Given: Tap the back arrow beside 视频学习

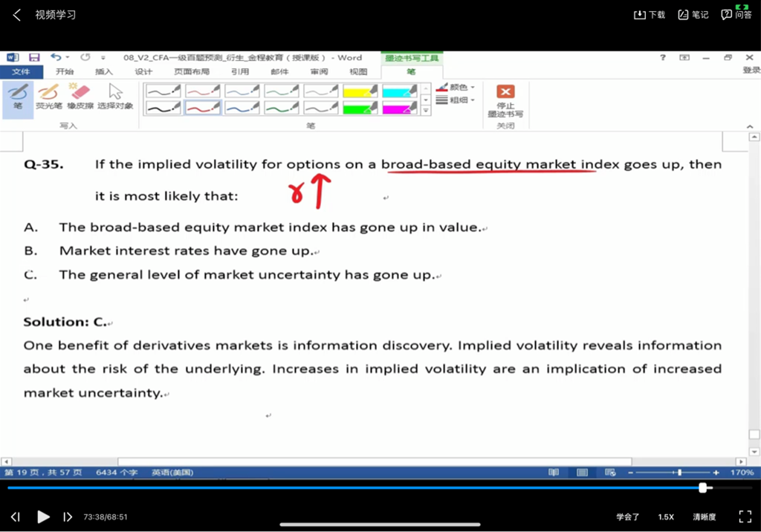Looking at the screenshot, I should pos(17,15).
